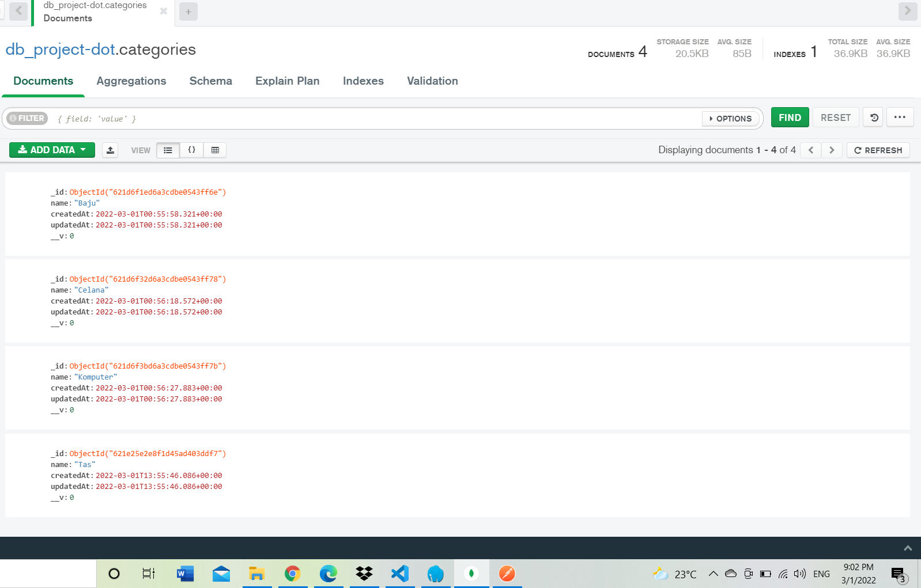Screen dimensions: 921x588
Task: Open Google Chrome from taskbar
Action: 293,574
